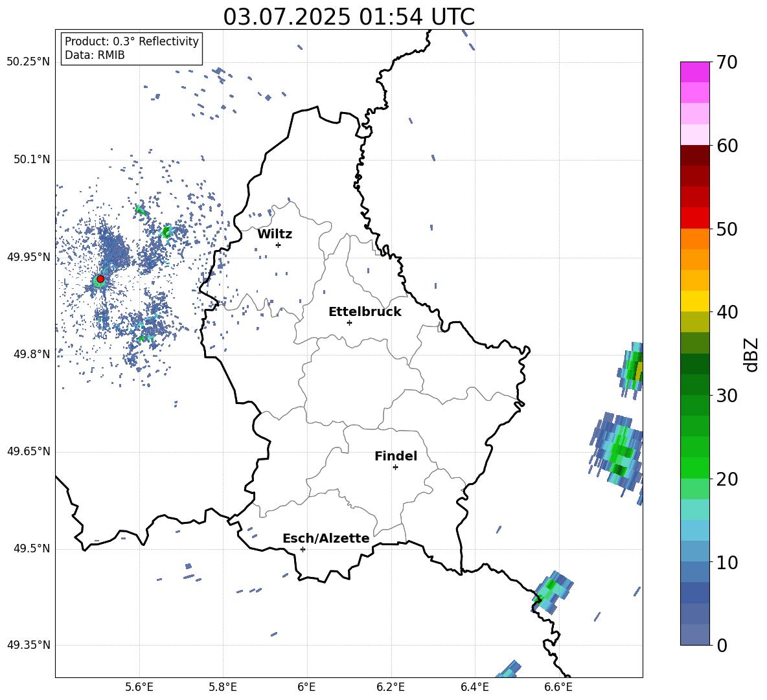Click the colorbar tick value 60
The image size is (767, 700).
coord(727,146)
